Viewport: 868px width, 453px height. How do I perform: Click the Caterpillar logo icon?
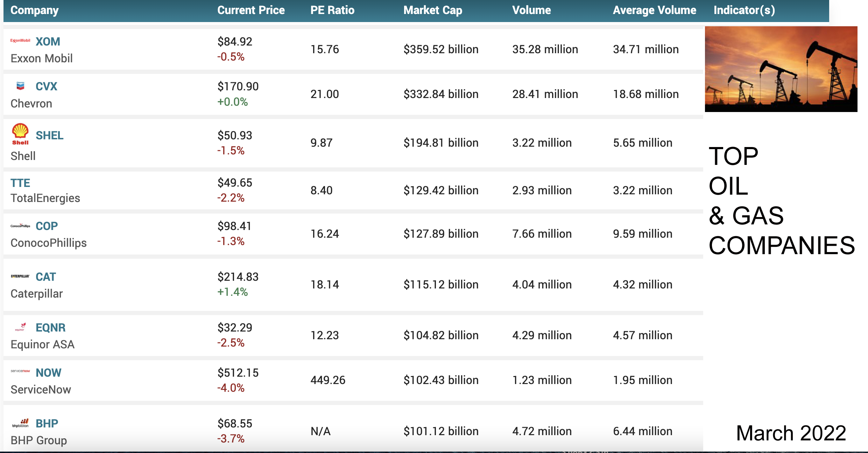click(20, 276)
